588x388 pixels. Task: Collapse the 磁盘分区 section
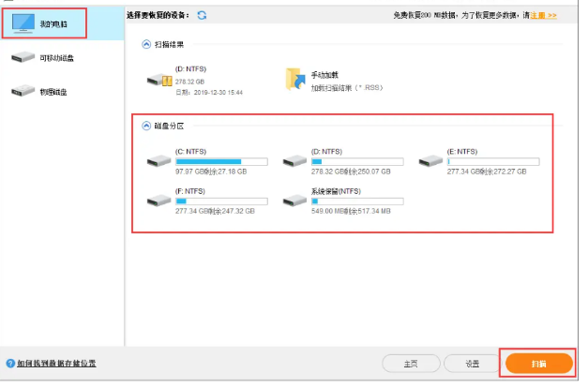145,126
